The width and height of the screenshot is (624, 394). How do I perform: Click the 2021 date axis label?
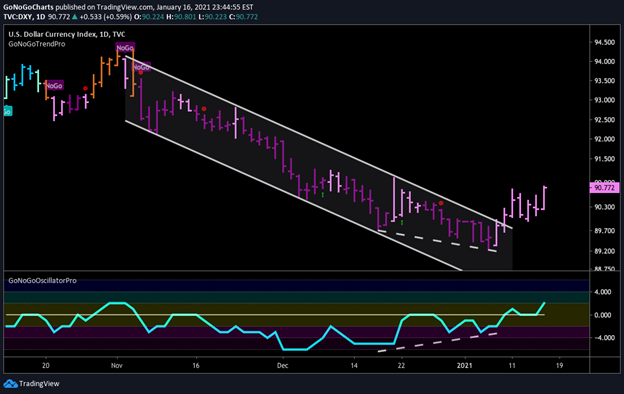click(464, 365)
